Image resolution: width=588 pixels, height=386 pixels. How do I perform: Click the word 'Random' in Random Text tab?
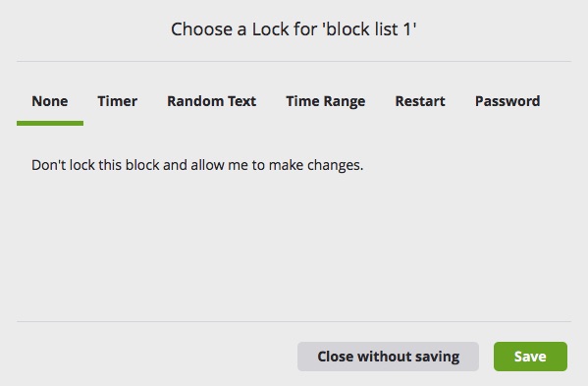click(195, 101)
